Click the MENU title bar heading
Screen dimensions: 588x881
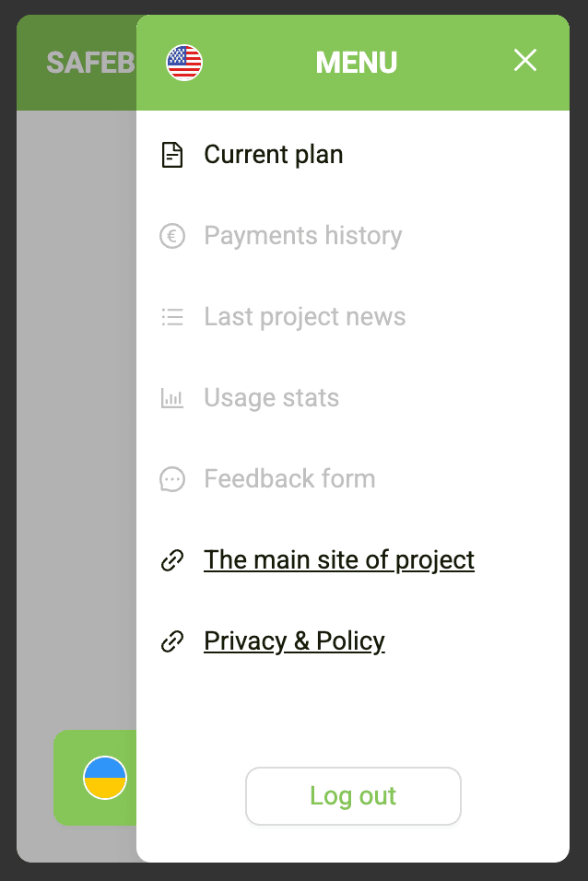pyautogui.click(x=356, y=62)
